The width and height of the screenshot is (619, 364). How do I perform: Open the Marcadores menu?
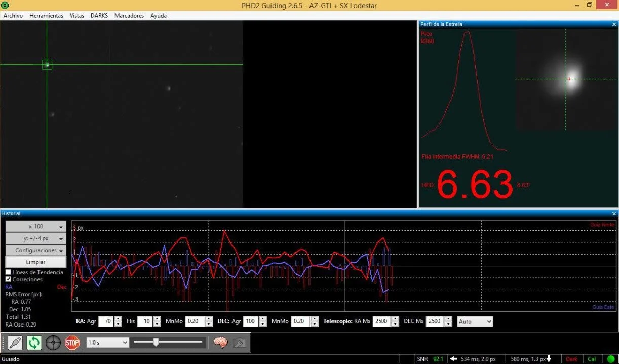point(129,16)
